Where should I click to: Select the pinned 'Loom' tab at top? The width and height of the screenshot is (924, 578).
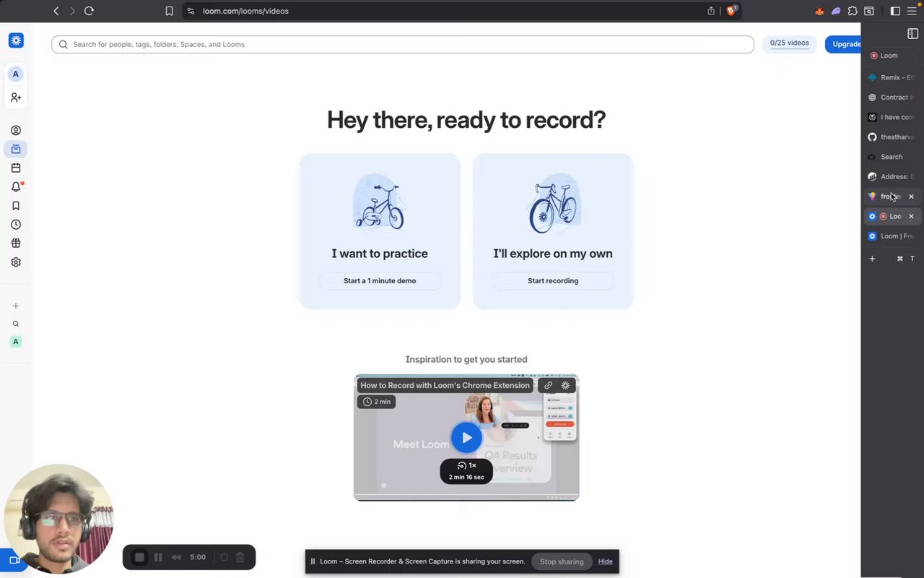click(x=892, y=56)
